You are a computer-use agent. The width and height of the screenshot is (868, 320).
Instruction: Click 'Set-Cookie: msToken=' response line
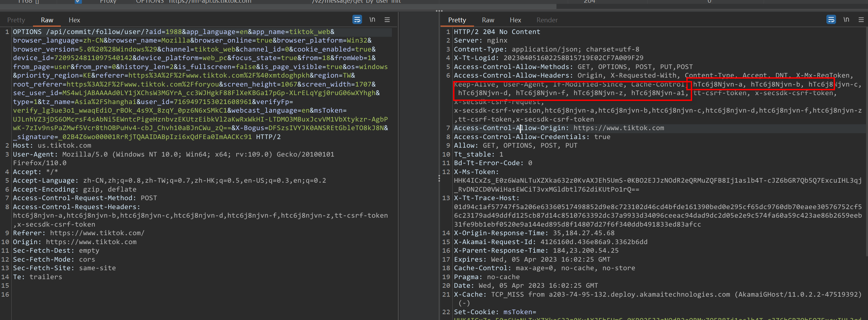pyautogui.click(x=495, y=312)
